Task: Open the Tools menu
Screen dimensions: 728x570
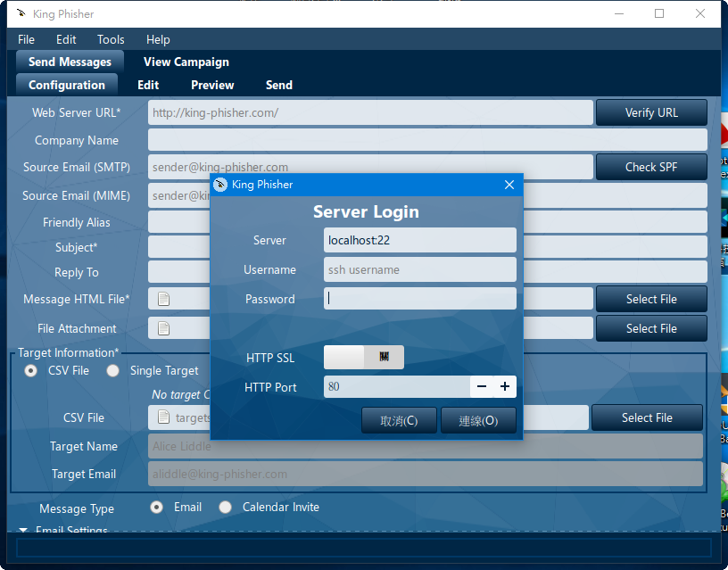Action: [x=111, y=39]
